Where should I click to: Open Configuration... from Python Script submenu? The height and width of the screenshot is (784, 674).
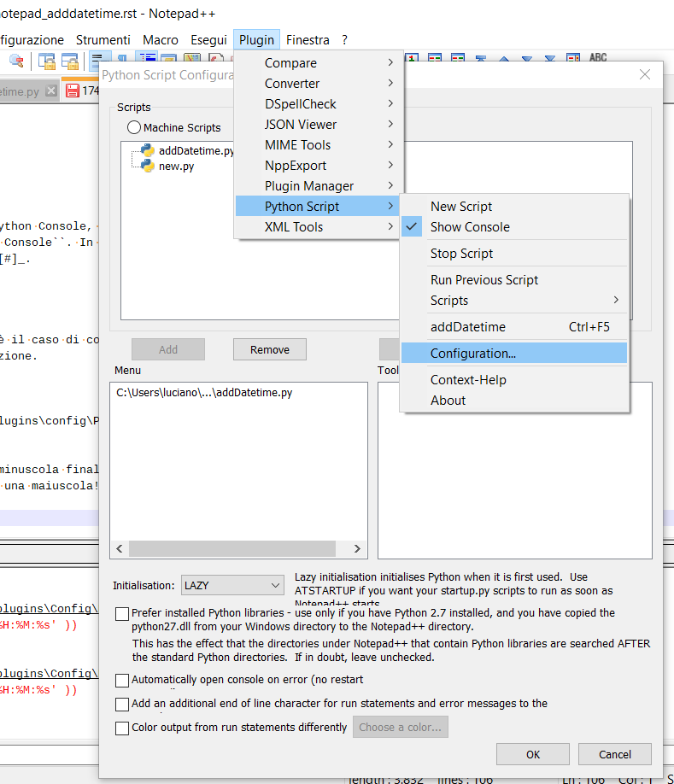tap(514, 354)
